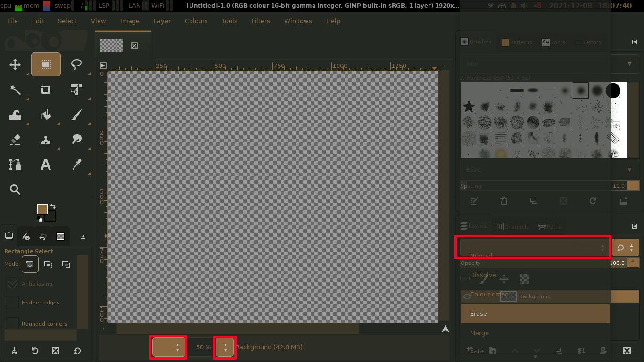Screen dimensions: 644x362
Task: Switch layer mode group with the dropdown button
Action: tap(626, 247)
